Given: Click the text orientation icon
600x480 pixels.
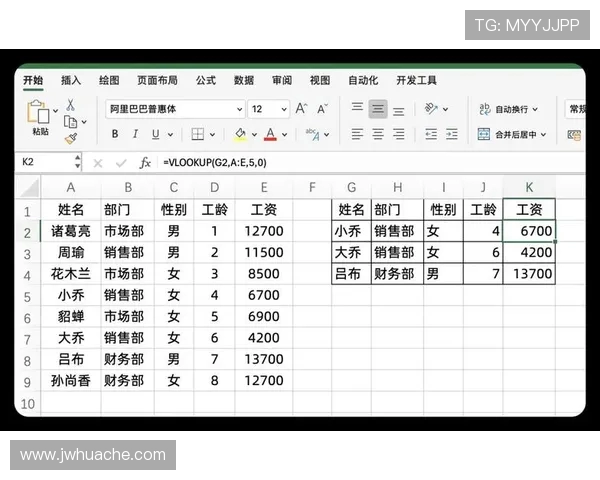Looking at the screenshot, I should coord(431,109).
